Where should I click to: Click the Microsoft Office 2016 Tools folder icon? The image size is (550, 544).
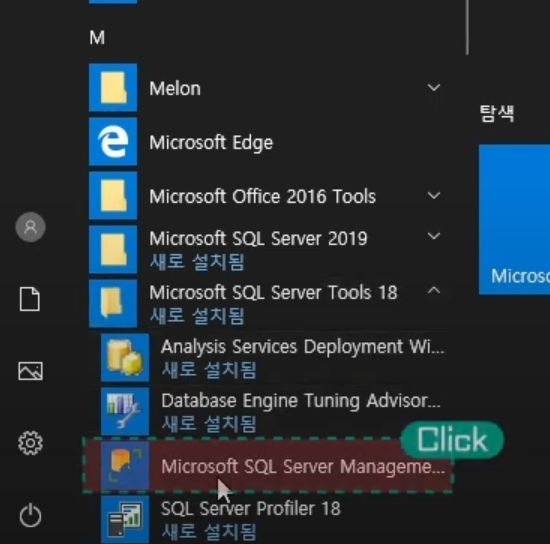[x=113, y=196]
